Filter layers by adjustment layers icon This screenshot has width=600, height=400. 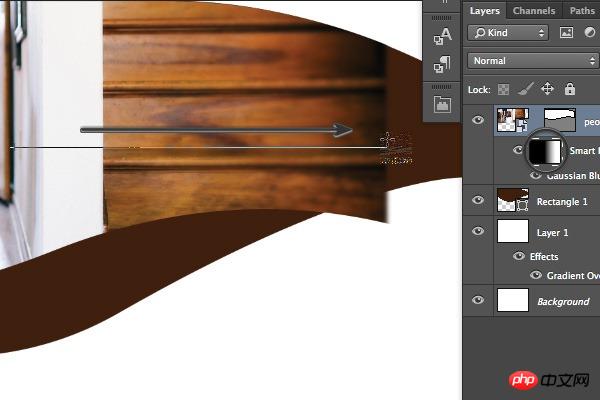pyautogui.click(x=590, y=33)
